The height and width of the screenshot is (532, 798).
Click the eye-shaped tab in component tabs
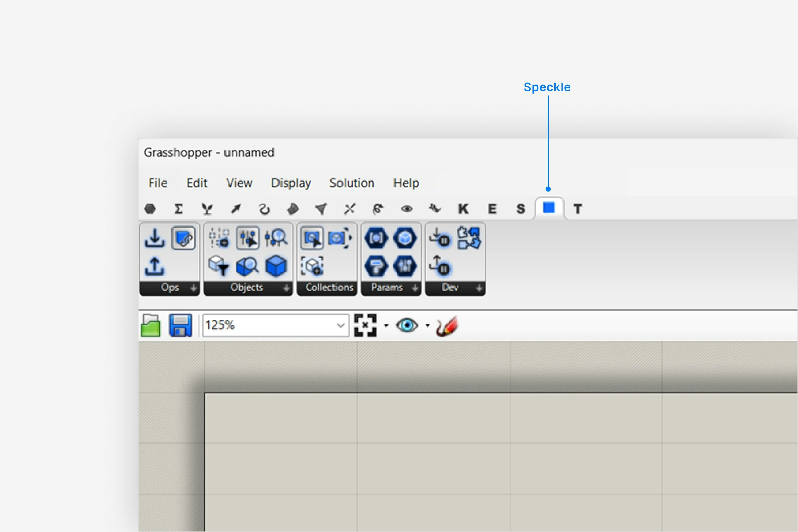[x=406, y=209]
